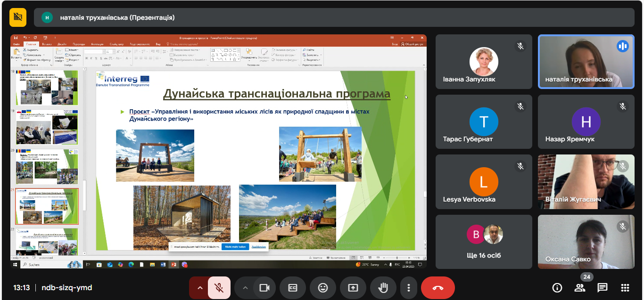
Task: Open the "Ще 16 осіб" tile
Action: 484,242
